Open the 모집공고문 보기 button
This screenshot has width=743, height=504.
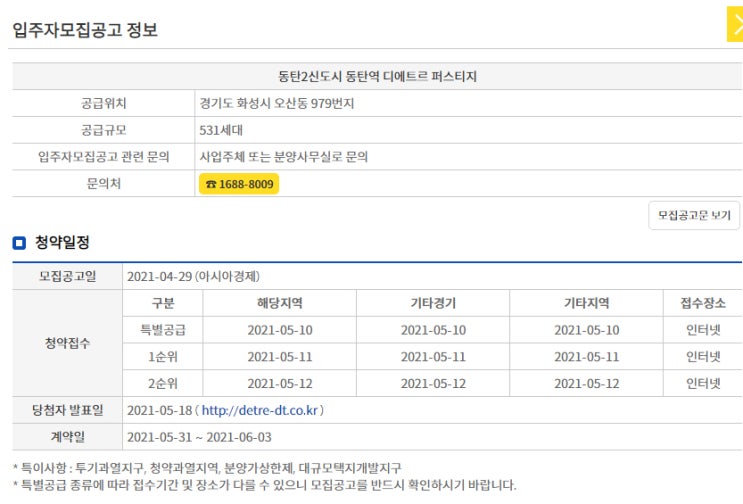click(x=694, y=216)
